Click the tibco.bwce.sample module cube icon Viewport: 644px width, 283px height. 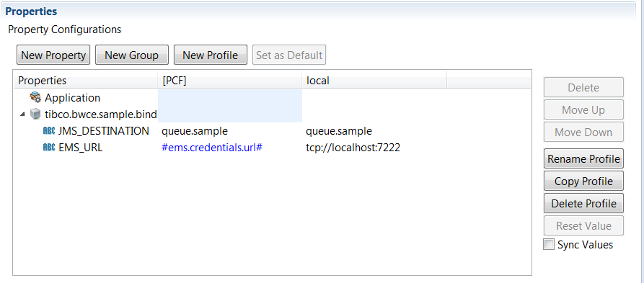35,114
